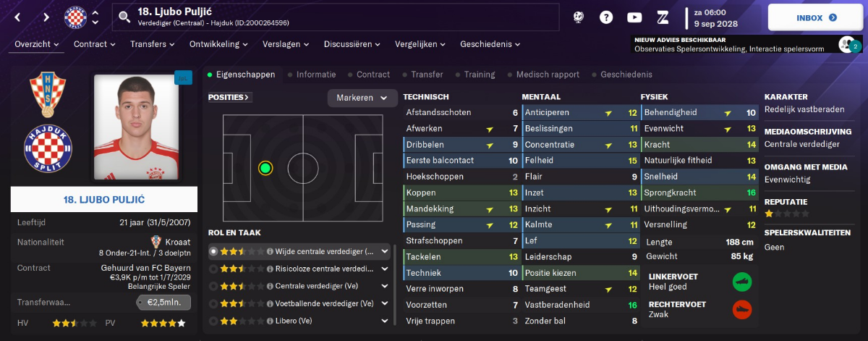Select Centrale verdediger (Ve) radio button
868x341 pixels.
(x=213, y=286)
